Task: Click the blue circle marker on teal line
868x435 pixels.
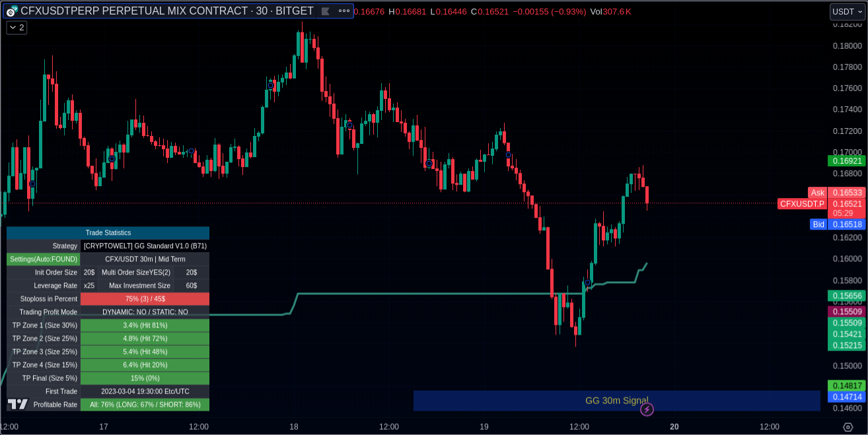Action: pyautogui.click(x=587, y=283)
